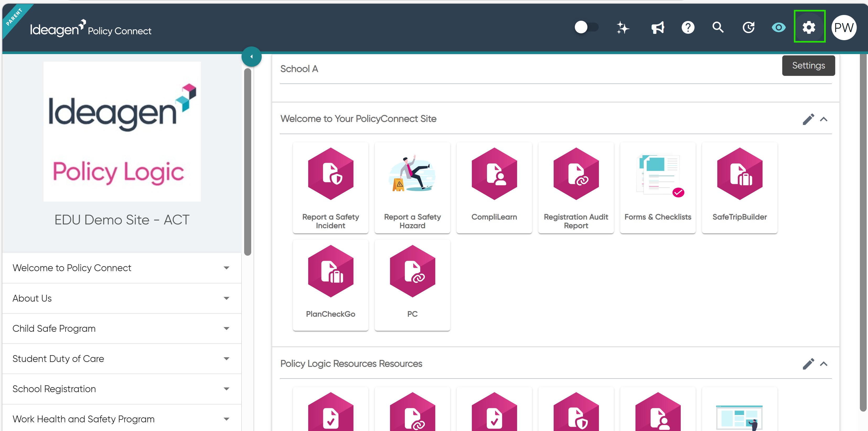868x431 pixels.
Task: Click the Ideagen Policy Connect logo
Action: click(91, 28)
